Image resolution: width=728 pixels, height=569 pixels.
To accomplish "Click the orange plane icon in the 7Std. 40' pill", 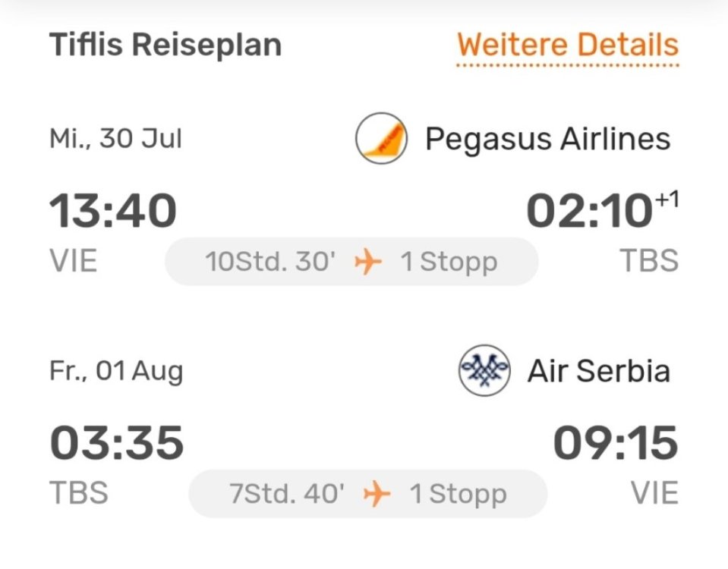I will [x=377, y=495].
